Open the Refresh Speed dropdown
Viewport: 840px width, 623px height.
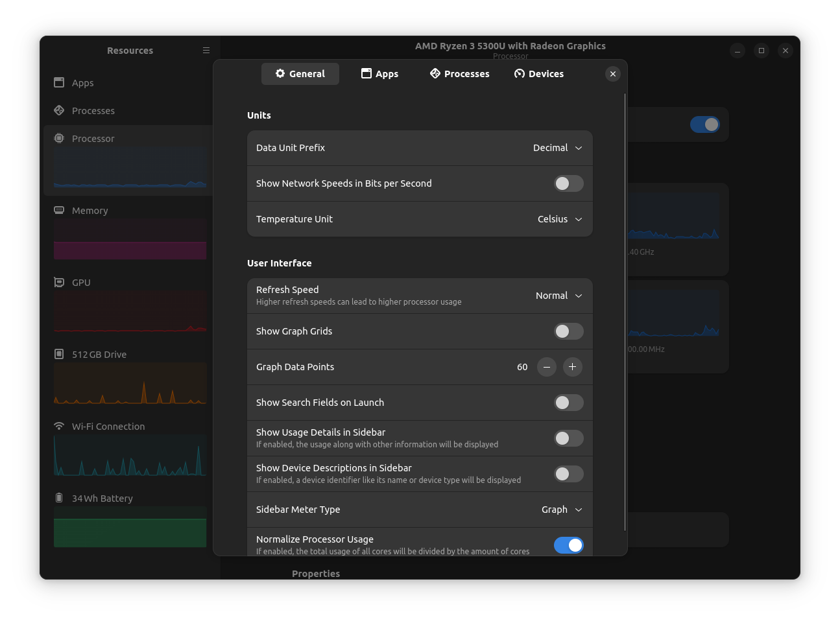click(x=558, y=295)
